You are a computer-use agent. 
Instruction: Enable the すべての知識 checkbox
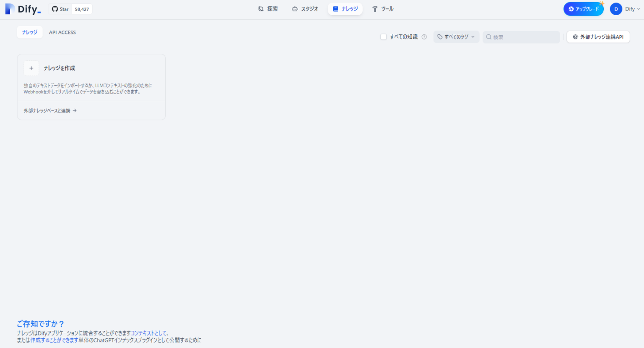click(383, 37)
